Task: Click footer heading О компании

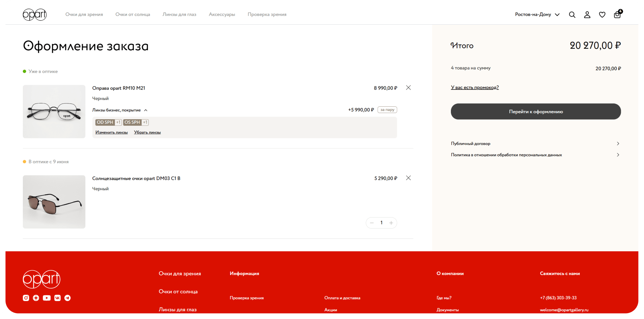Action: [x=450, y=274]
